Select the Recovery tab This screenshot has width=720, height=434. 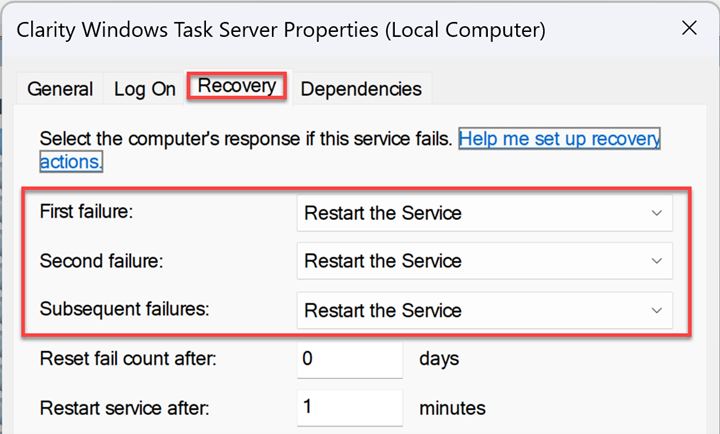(x=237, y=86)
